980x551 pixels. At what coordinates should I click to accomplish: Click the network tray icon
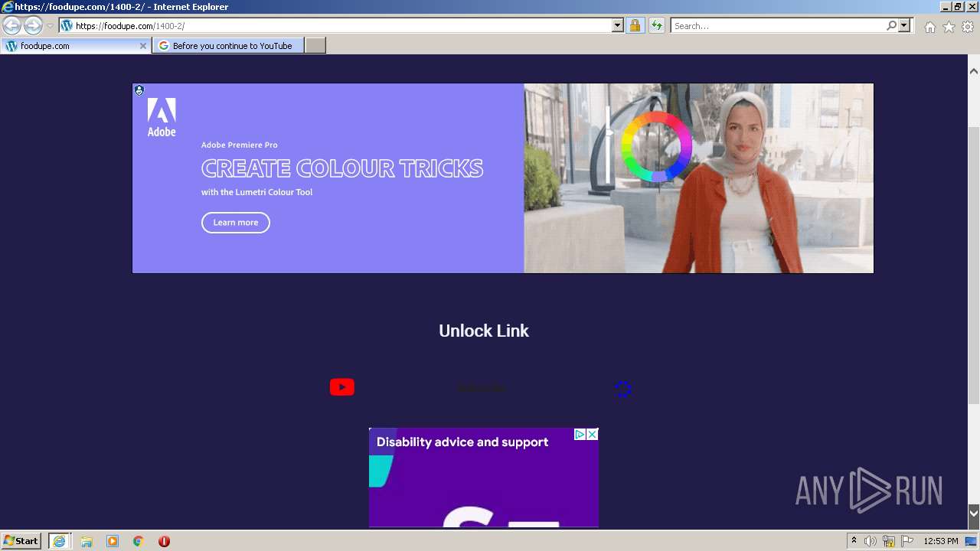(x=889, y=541)
